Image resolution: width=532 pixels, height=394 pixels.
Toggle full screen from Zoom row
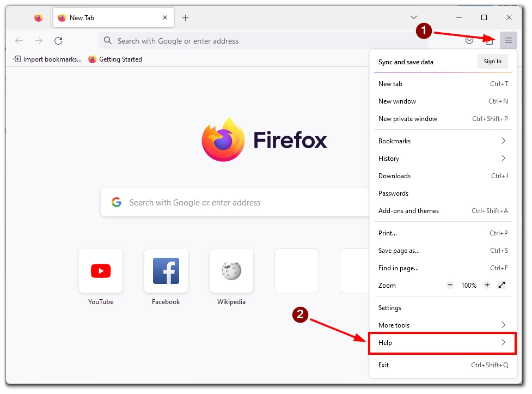502,285
